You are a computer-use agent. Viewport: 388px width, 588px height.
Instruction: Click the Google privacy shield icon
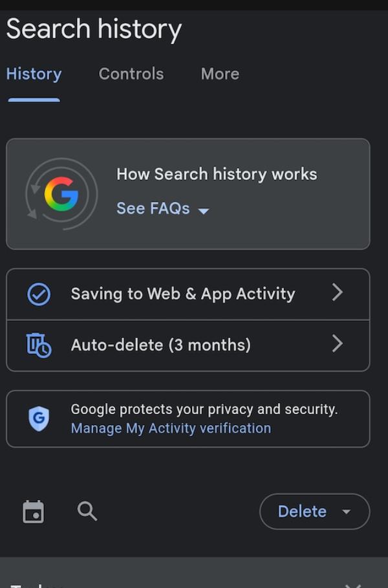[x=39, y=419]
